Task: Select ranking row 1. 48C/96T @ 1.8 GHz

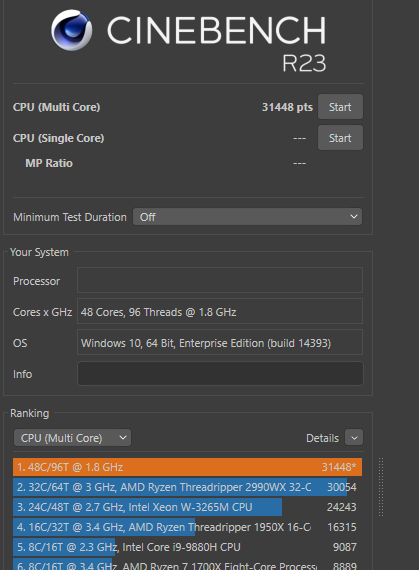Action: tap(188, 467)
